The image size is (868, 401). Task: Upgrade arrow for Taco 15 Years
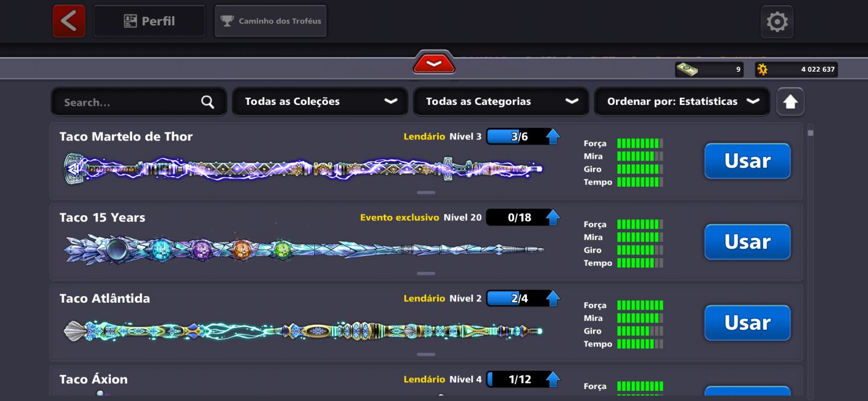[x=553, y=217]
